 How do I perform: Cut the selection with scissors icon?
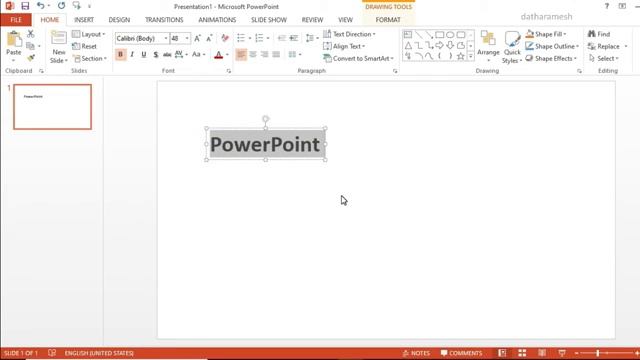coord(31,34)
